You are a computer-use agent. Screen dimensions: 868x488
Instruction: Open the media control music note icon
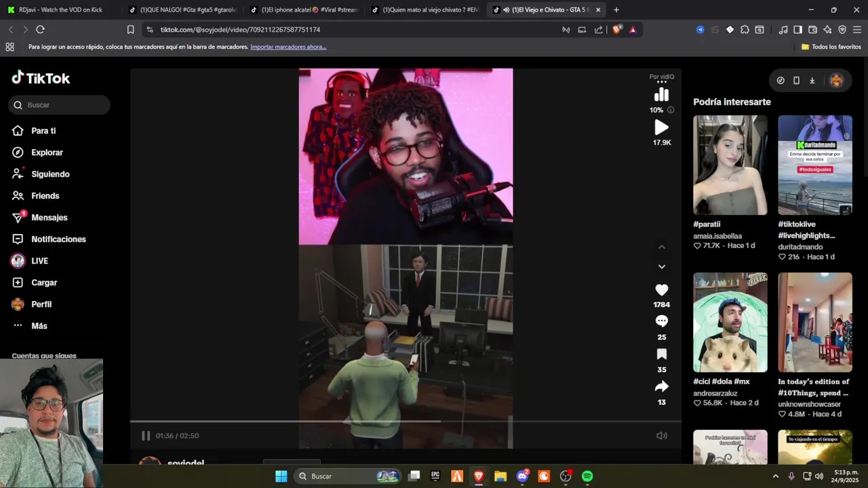783,29
